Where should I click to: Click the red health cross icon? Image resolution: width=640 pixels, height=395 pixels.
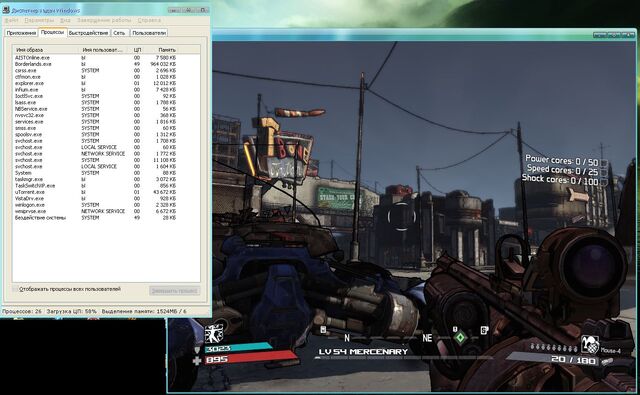point(198,360)
